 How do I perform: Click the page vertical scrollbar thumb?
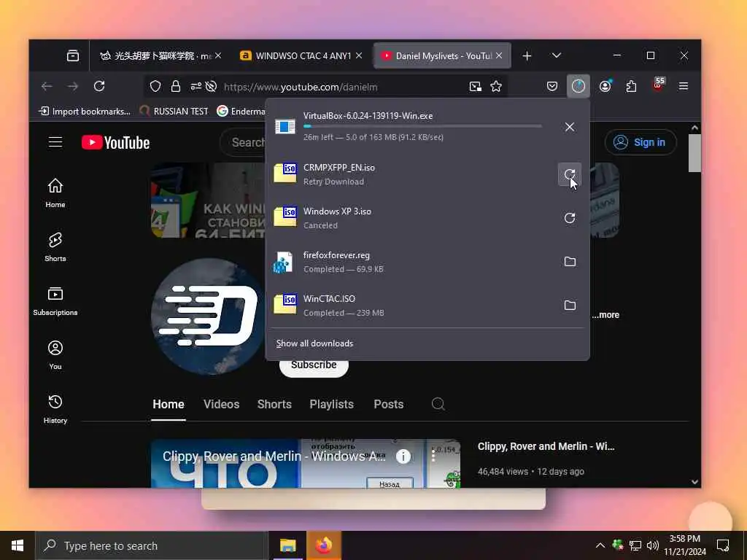click(694, 153)
